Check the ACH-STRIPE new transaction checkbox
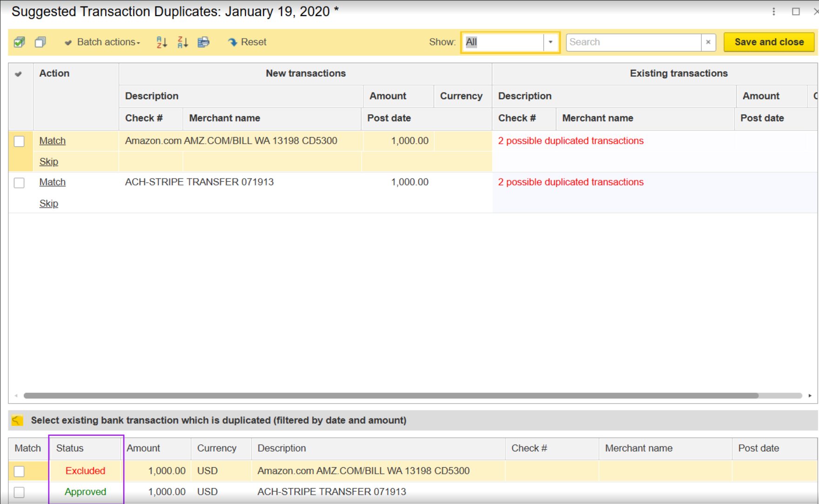The height and width of the screenshot is (504, 819). [x=19, y=183]
